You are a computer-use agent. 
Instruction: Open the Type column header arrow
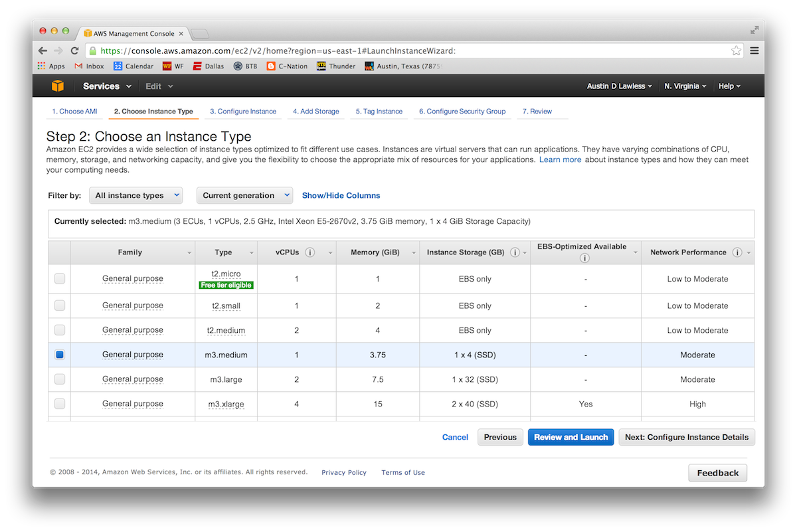(252, 253)
